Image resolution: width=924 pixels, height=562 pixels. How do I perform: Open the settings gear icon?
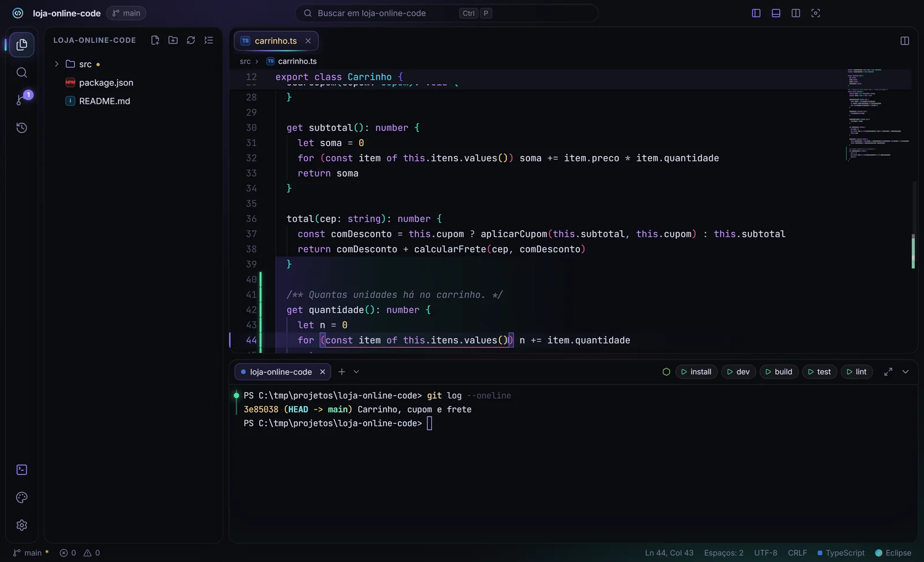tap(22, 525)
